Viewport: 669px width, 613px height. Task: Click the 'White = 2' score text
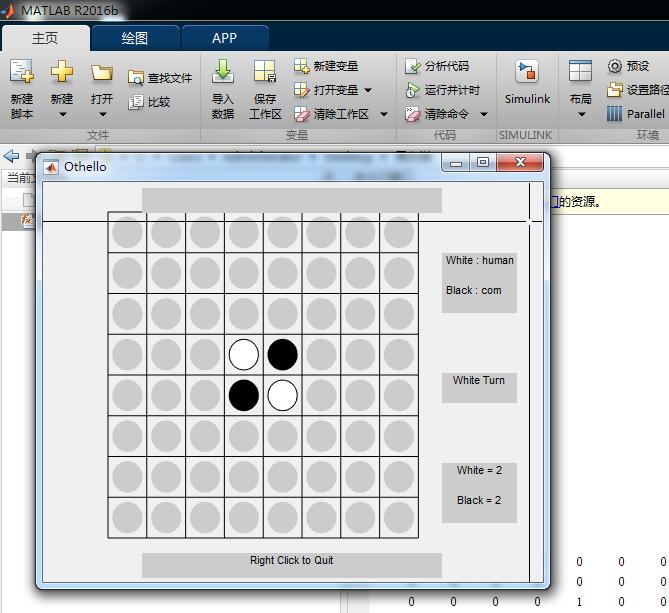479,470
